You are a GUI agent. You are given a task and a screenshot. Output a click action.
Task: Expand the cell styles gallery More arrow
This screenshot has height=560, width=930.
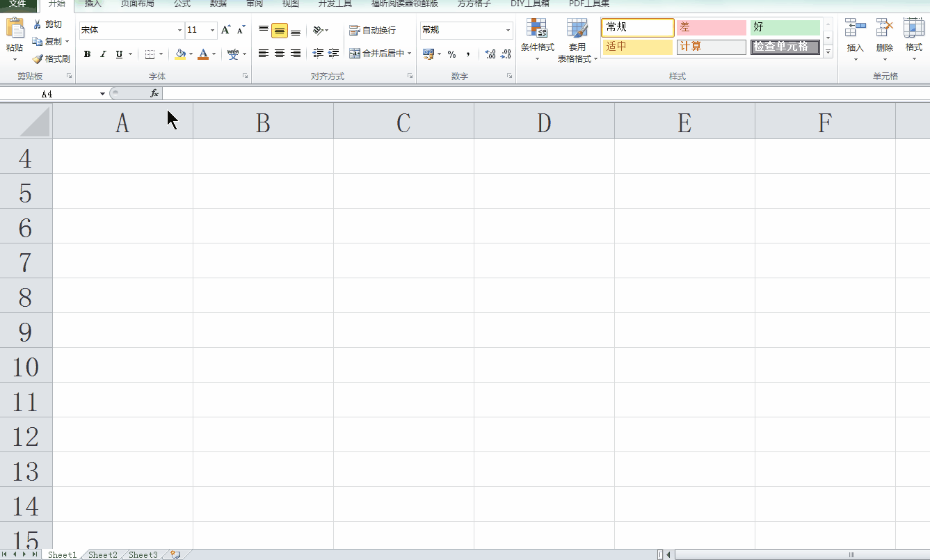pos(828,51)
